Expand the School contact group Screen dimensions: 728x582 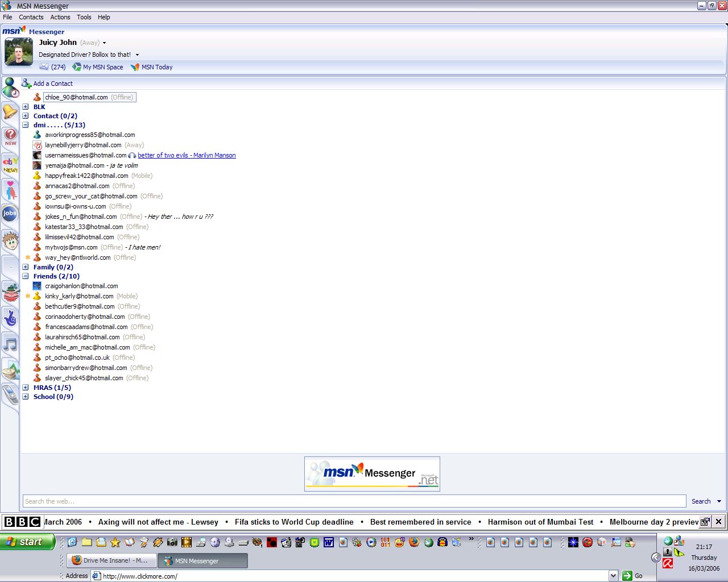tap(26, 397)
